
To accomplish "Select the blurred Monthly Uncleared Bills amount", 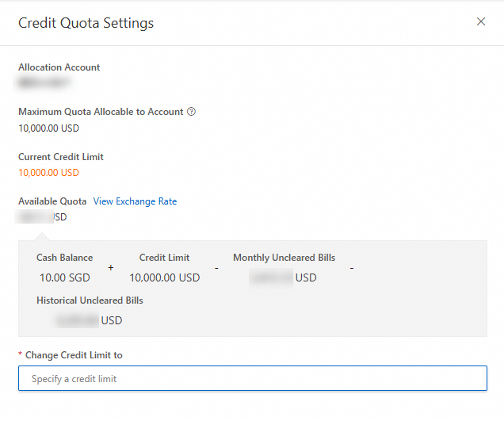I will click(x=272, y=277).
